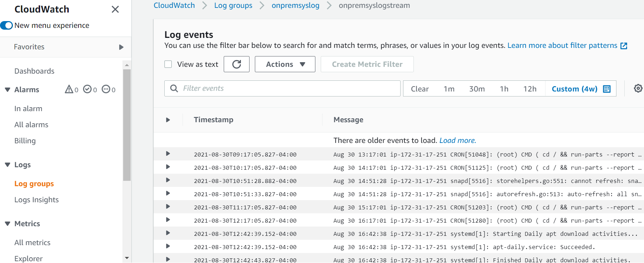Expand the Favorites section arrow
The height and width of the screenshot is (263, 644).
pos(121,47)
